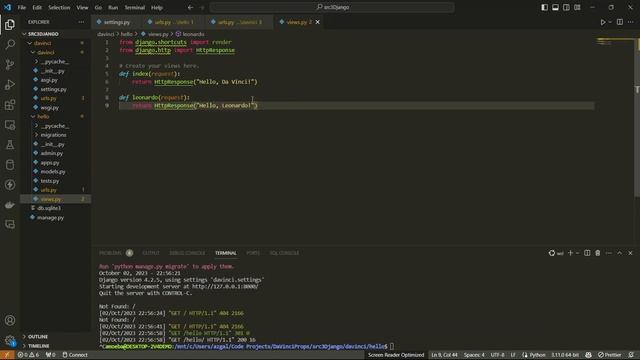This screenshot has height=360, width=640.
Task: Open models.py in the explorer
Action: tap(56, 172)
